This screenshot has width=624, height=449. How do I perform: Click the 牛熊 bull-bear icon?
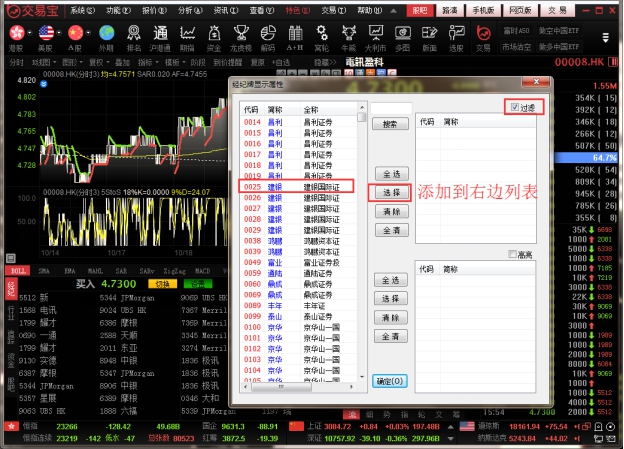click(348, 36)
